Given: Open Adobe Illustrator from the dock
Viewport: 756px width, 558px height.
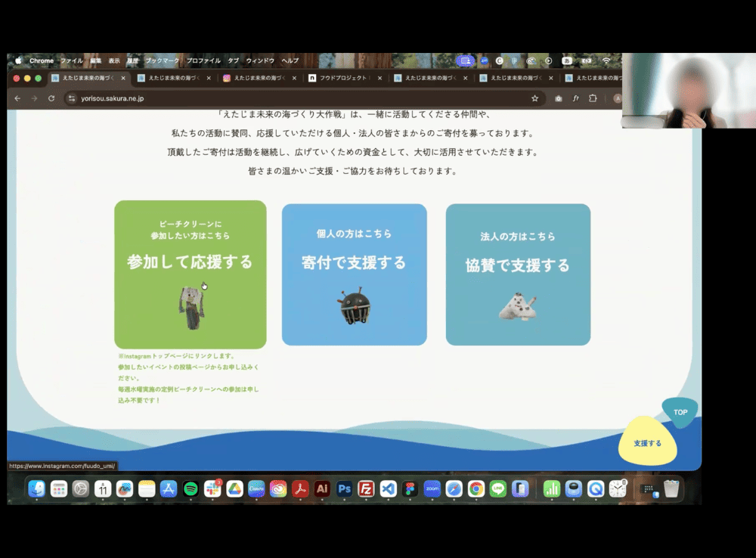Looking at the screenshot, I should (x=322, y=489).
